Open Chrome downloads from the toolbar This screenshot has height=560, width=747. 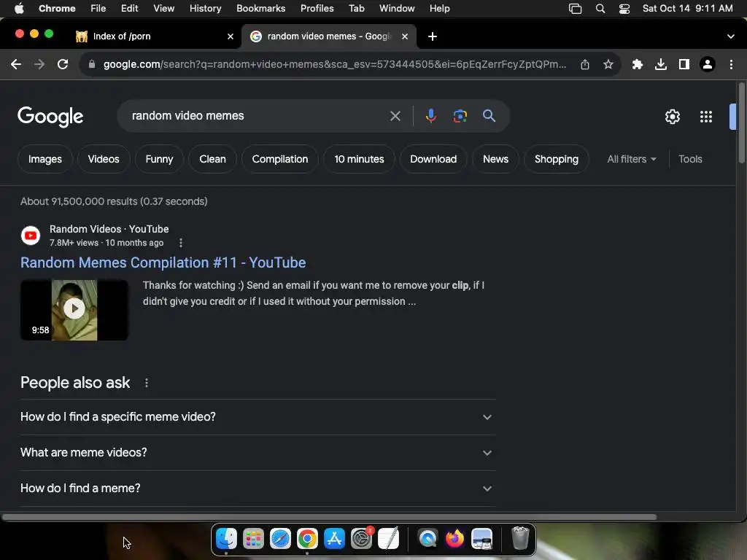[660, 64]
